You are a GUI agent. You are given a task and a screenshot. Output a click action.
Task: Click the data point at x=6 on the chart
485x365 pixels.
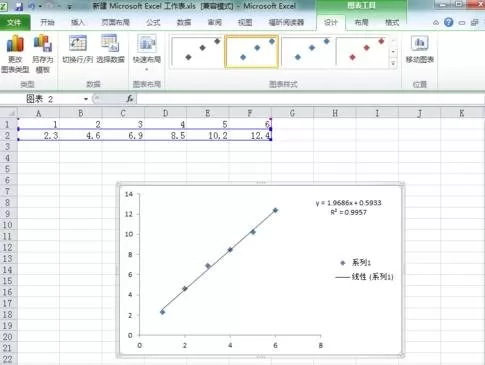(x=275, y=210)
